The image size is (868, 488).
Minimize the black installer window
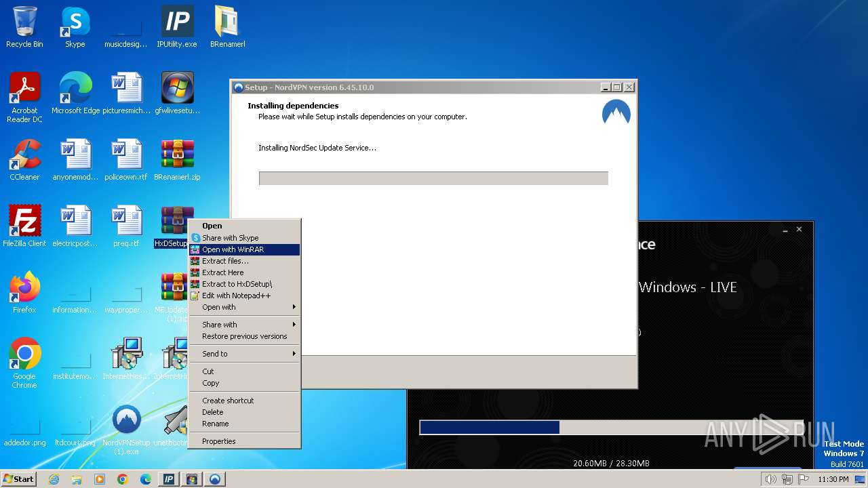785,230
